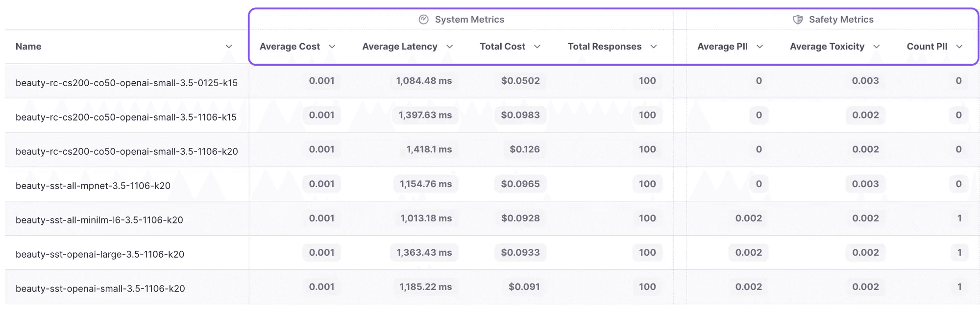Open run beauty-rc-cs200-co50-openai-small-3.5-1106-k20
This screenshot has width=980, height=313.
pos(127,151)
